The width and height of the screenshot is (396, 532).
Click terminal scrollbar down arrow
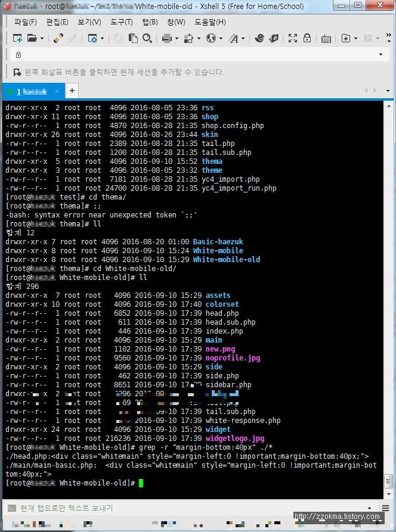click(389, 494)
